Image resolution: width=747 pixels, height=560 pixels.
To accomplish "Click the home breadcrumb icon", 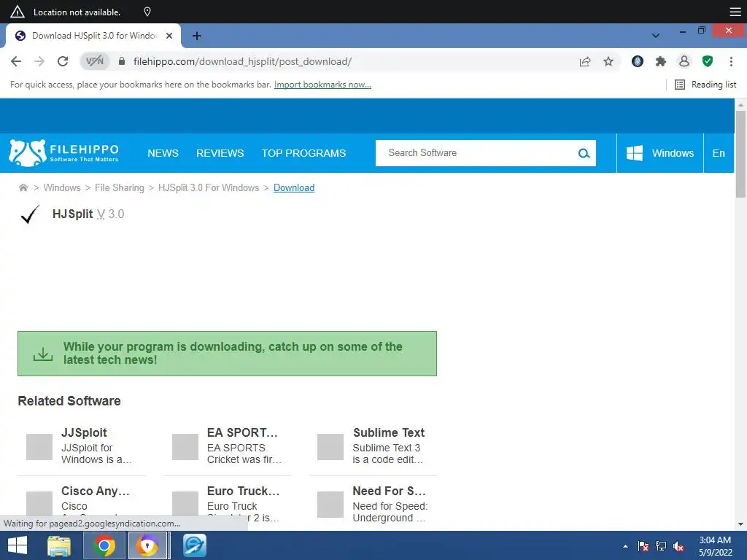I will (x=23, y=187).
